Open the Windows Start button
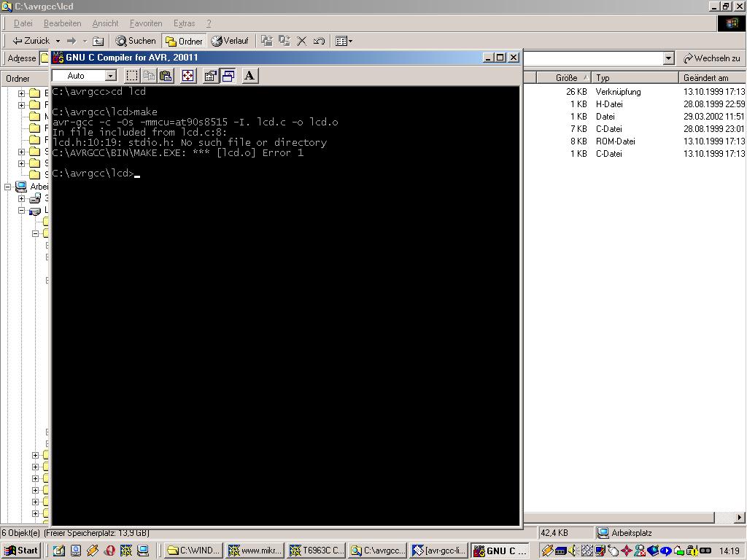747x560 pixels. (x=20, y=551)
